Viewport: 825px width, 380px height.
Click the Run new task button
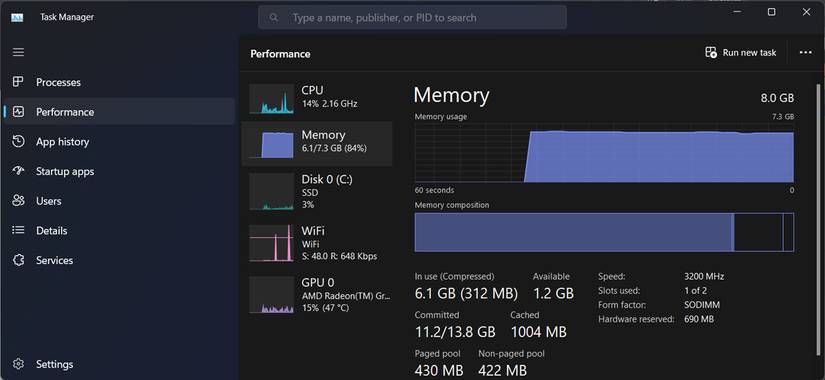click(x=741, y=53)
